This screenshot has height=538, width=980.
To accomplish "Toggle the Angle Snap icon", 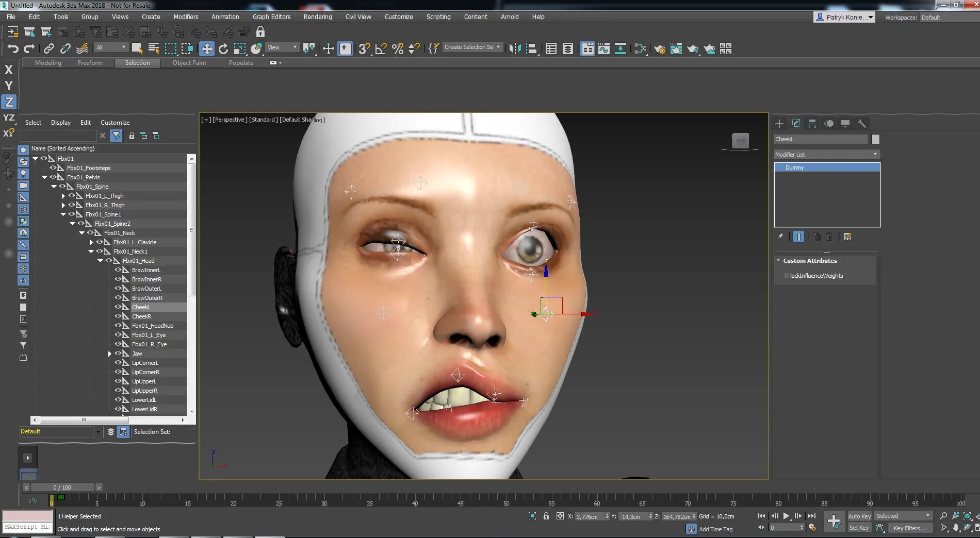I will click(x=381, y=49).
